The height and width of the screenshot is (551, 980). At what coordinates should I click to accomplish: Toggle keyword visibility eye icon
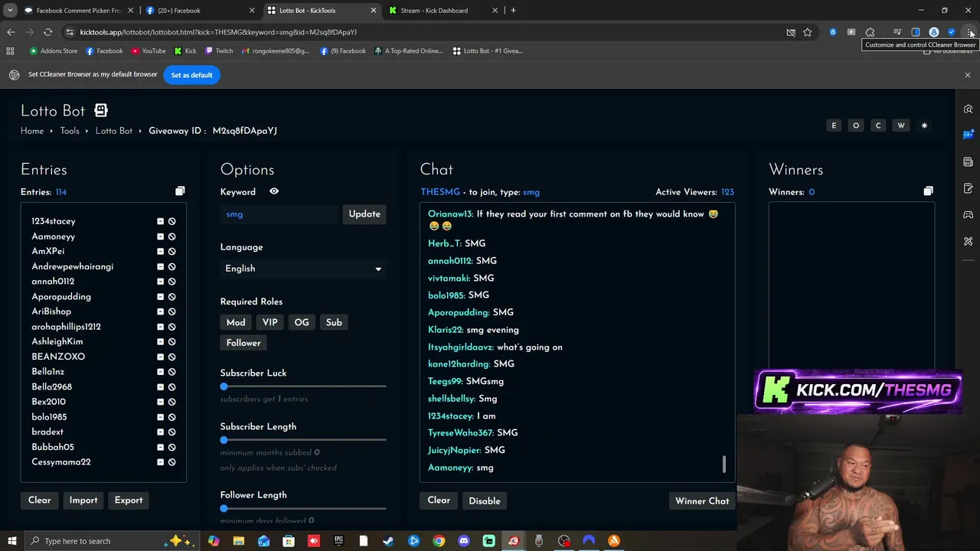click(274, 191)
